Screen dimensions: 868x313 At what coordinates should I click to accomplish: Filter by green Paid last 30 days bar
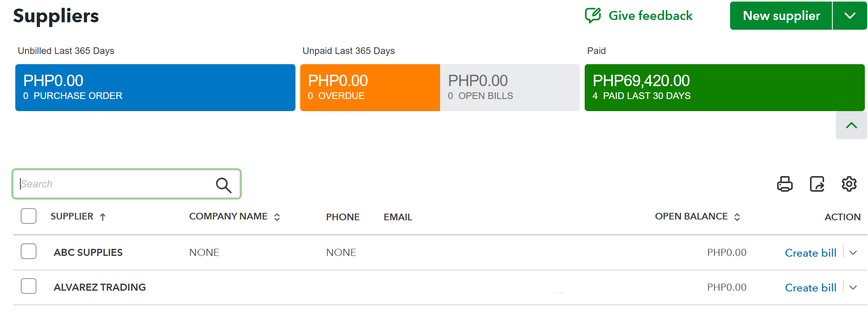(724, 88)
